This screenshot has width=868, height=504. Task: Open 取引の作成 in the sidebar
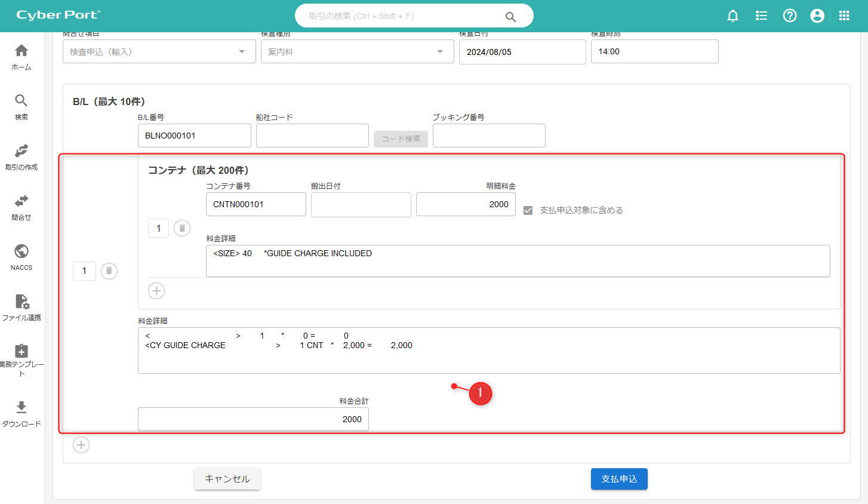point(21,157)
